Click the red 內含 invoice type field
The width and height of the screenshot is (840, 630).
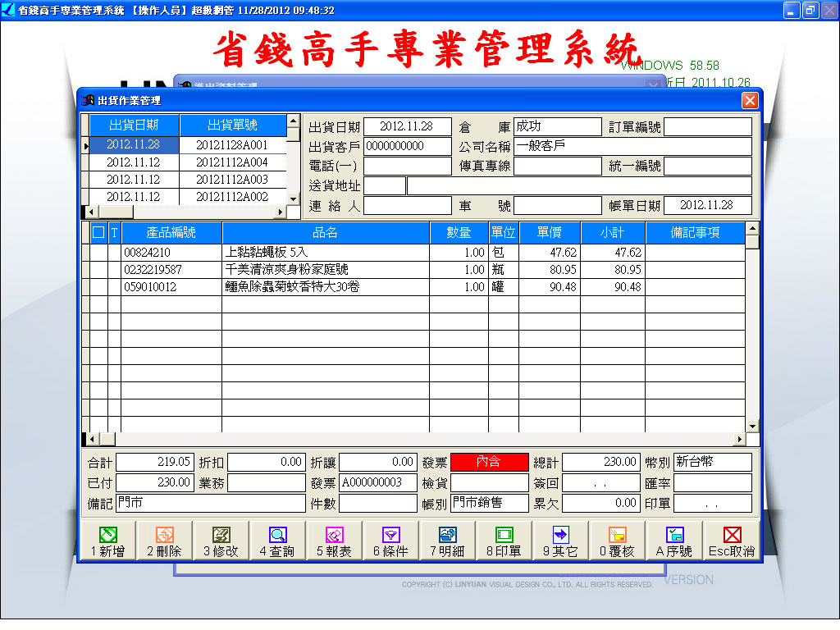488,462
